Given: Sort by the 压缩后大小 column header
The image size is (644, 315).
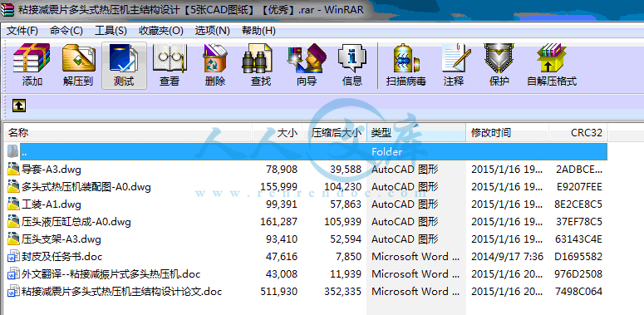Looking at the screenshot, I should pyautogui.click(x=334, y=133).
